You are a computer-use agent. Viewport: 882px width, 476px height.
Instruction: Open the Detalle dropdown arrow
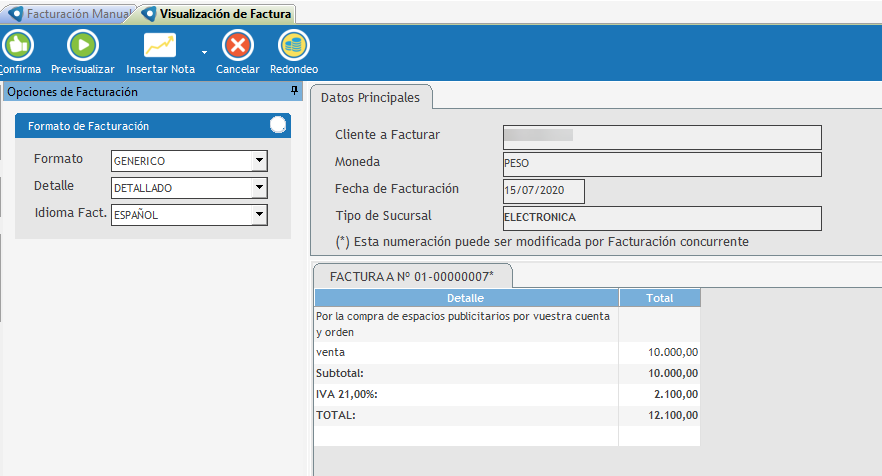259,187
